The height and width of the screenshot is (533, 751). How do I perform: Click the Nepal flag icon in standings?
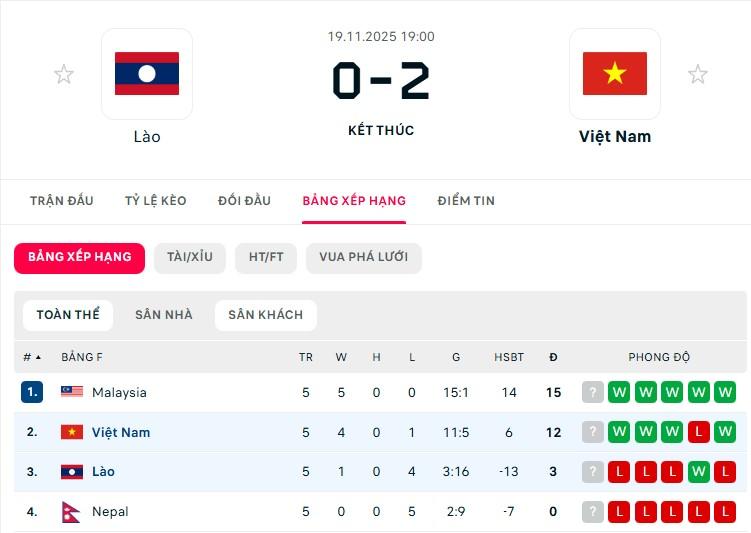pyautogui.click(x=72, y=511)
